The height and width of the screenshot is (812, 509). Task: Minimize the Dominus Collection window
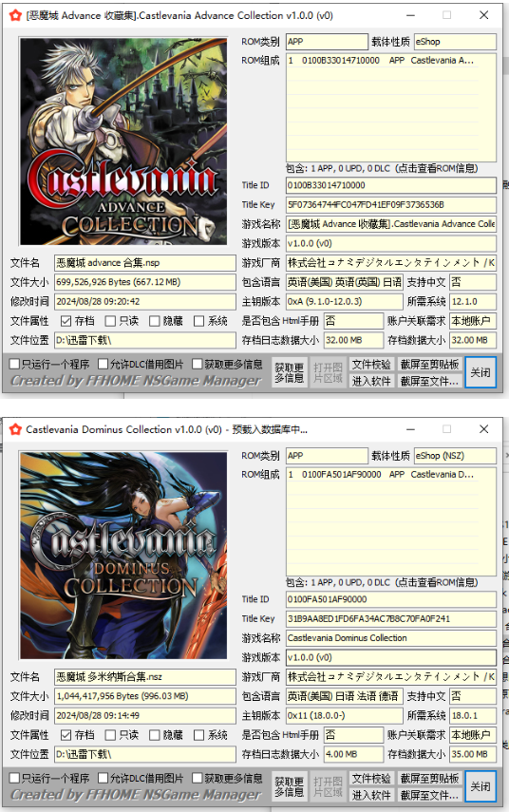(x=410, y=428)
